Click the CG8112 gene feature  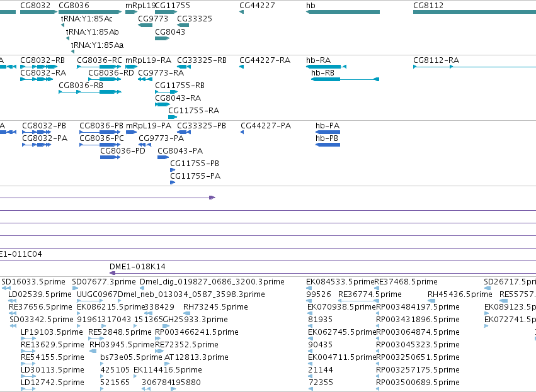point(474,12)
